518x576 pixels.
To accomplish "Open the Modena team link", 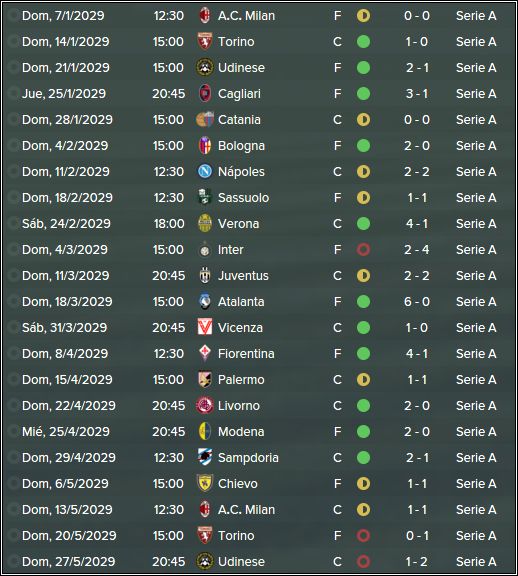I will point(241,432).
